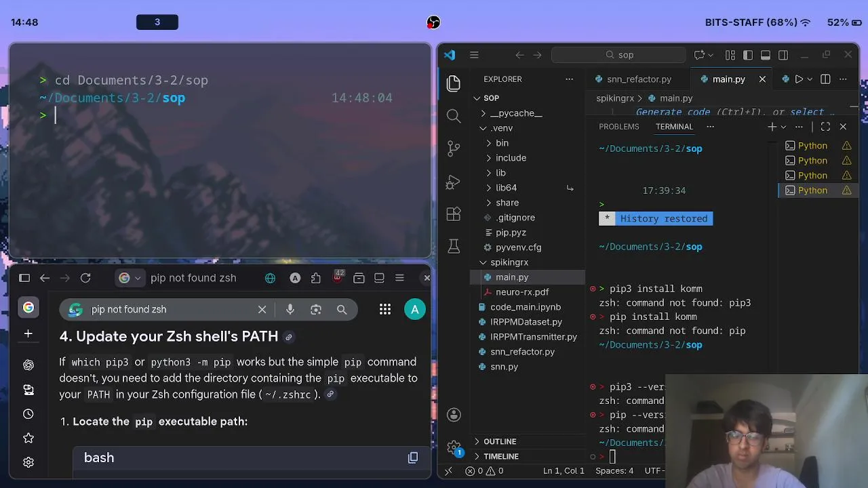868x488 pixels.
Task: Open the Search view in VS Code activity bar
Action: coord(454,116)
